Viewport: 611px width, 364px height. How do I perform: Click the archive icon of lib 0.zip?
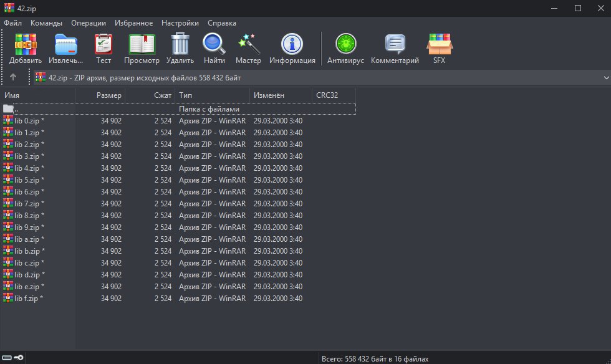tap(8, 120)
